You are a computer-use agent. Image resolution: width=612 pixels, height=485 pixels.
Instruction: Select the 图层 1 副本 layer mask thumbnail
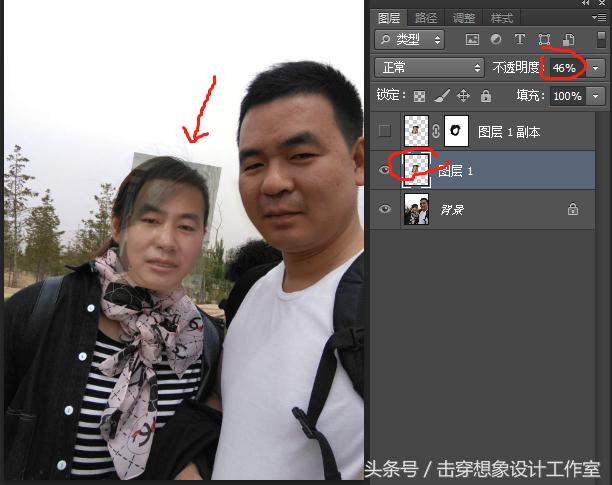click(x=456, y=131)
